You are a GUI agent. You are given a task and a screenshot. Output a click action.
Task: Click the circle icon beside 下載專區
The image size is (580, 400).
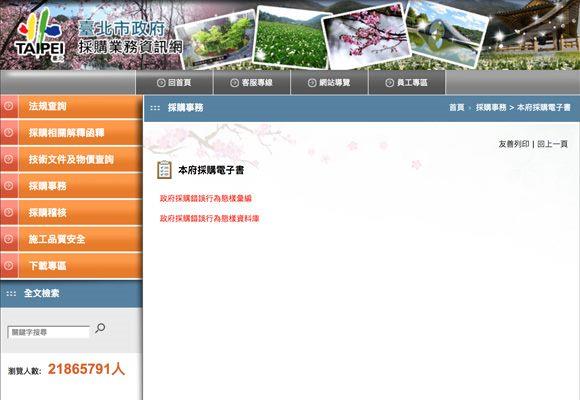9,266
